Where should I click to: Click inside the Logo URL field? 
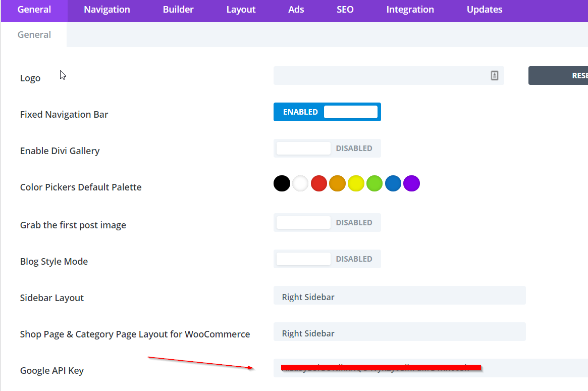pyautogui.click(x=379, y=76)
